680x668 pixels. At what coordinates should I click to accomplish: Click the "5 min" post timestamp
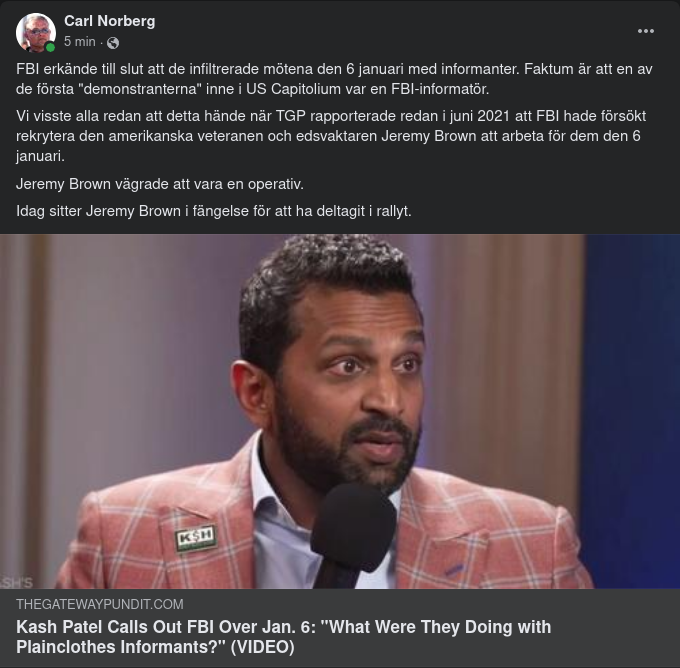79,42
